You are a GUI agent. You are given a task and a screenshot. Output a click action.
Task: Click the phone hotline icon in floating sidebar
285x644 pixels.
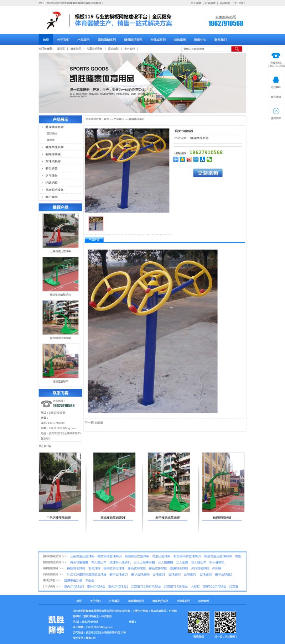coord(276,55)
